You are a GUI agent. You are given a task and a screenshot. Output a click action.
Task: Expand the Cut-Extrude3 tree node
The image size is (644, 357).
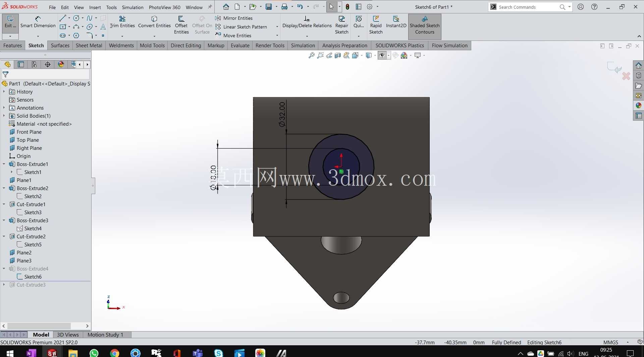tap(4, 285)
